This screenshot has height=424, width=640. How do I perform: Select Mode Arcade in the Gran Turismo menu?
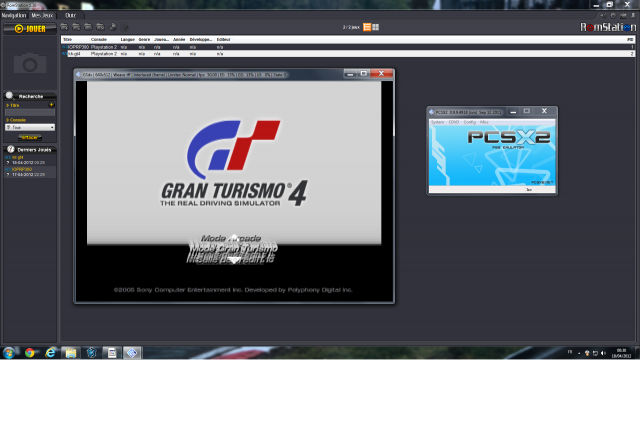click(231, 238)
